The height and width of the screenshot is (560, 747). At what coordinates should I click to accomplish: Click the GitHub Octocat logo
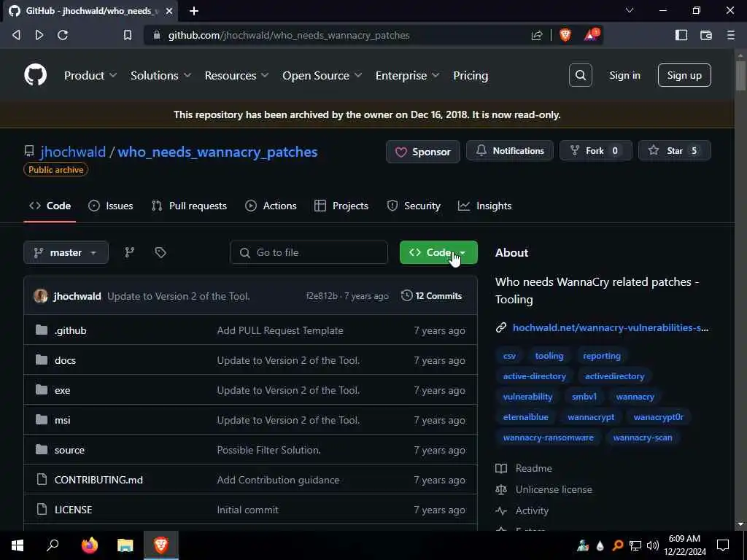[x=35, y=75]
